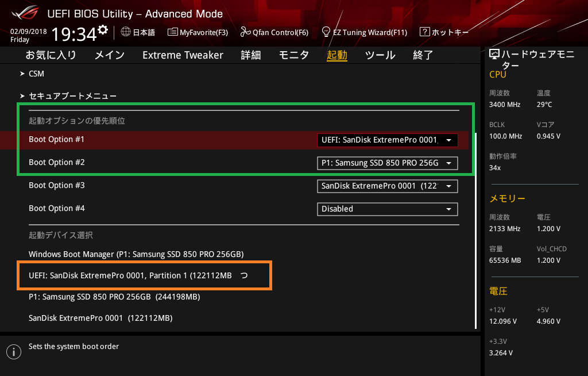This screenshot has height=376, width=588.
Task: Open Boot Option #4 Disabled dropdown
Action: [388, 209]
